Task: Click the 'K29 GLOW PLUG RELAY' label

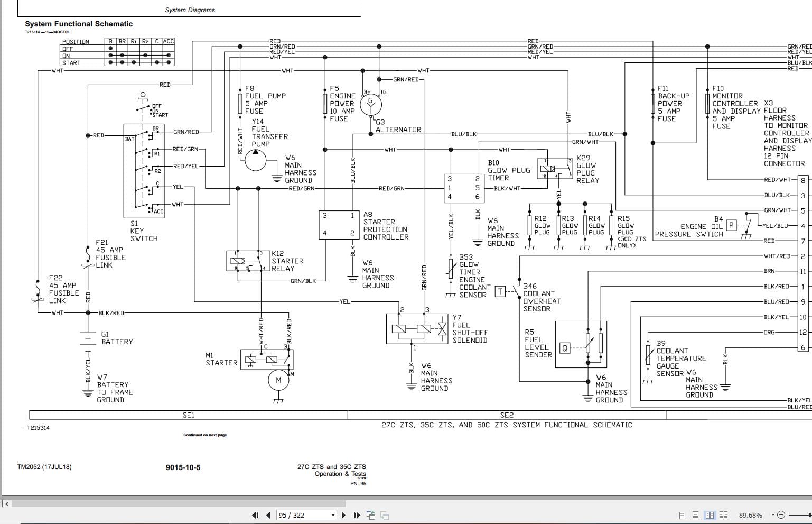Action: pos(588,169)
